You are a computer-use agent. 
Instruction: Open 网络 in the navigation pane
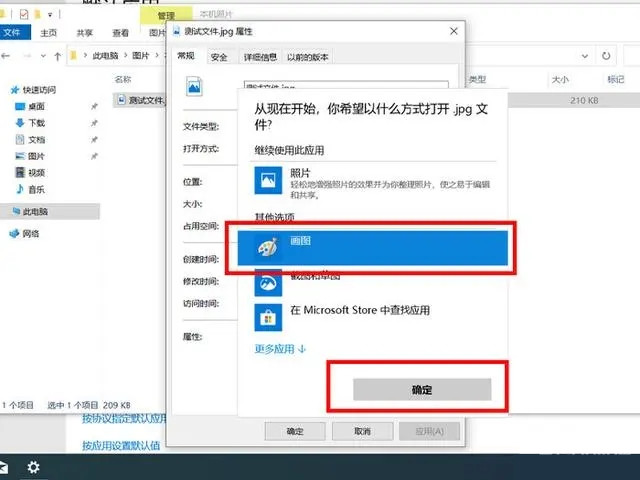(31, 233)
